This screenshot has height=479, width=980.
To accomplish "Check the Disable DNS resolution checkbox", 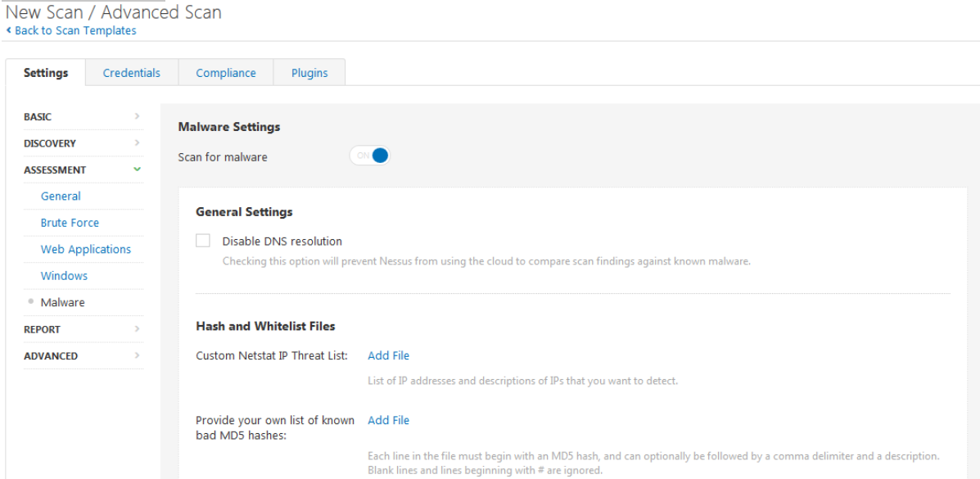I will 203,241.
